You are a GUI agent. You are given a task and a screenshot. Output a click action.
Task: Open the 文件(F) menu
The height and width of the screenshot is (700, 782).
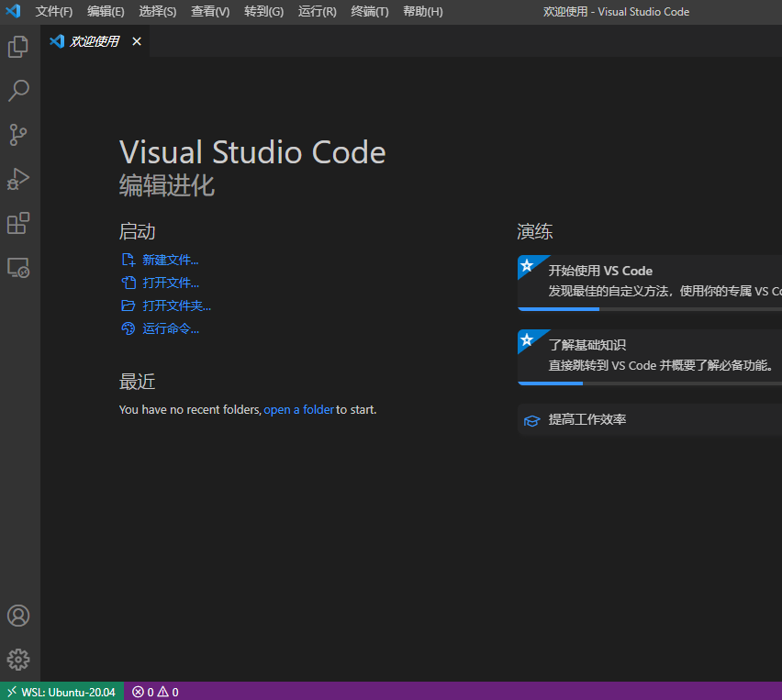[54, 11]
